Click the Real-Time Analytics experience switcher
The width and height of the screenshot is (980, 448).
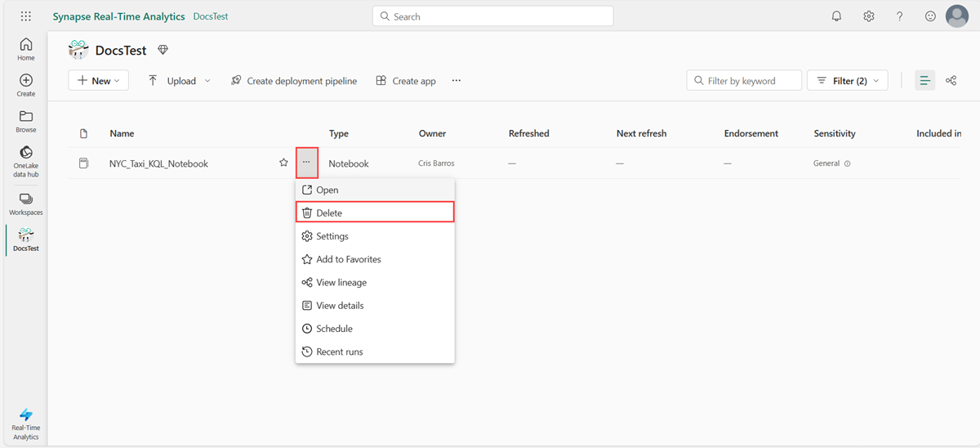coord(26,424)
